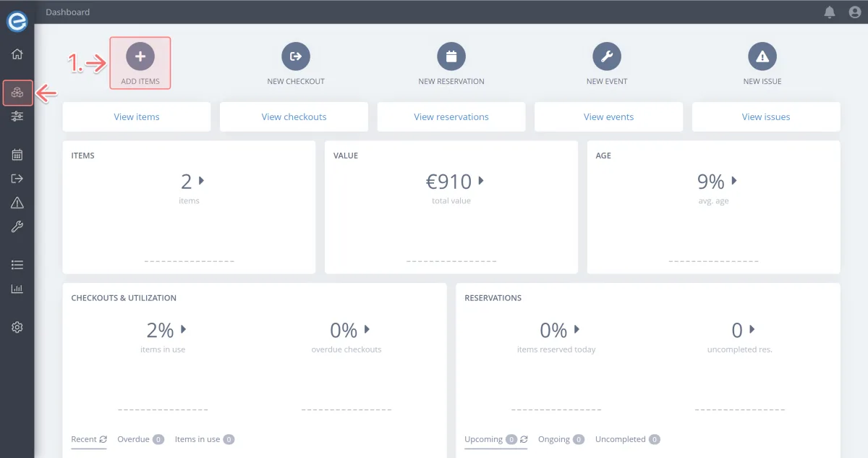Click the Add Items plus icon
Viewport: 868px width, 458px height.
[x=140, y=56]
